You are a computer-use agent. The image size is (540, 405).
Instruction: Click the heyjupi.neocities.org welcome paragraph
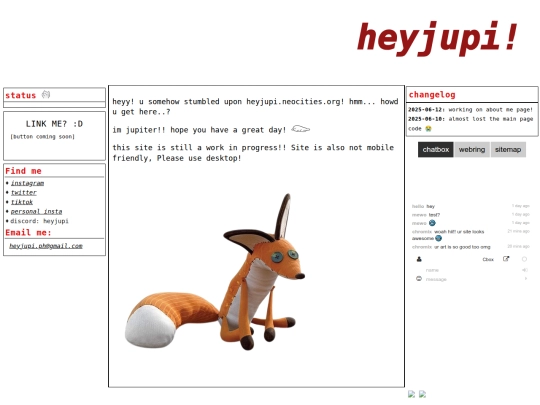(255, 106)
